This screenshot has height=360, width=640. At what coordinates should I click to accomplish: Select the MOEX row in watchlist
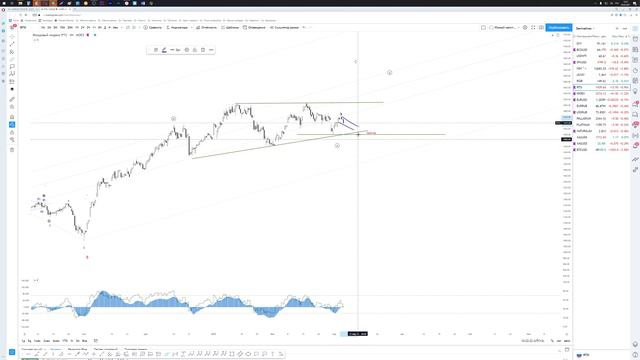coord(601,93)
